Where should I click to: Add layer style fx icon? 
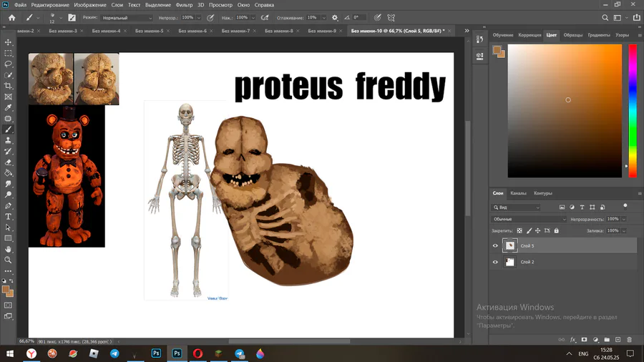point(573,339)
